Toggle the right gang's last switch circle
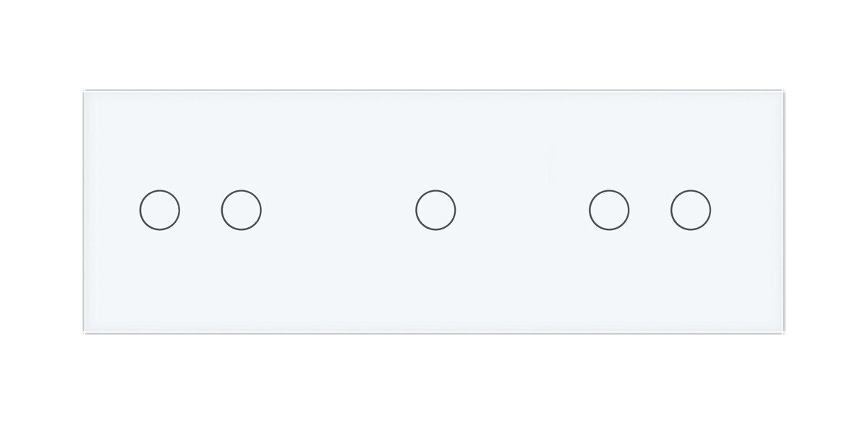The height and width of the screenshot is (424, 868). point(691,210)
